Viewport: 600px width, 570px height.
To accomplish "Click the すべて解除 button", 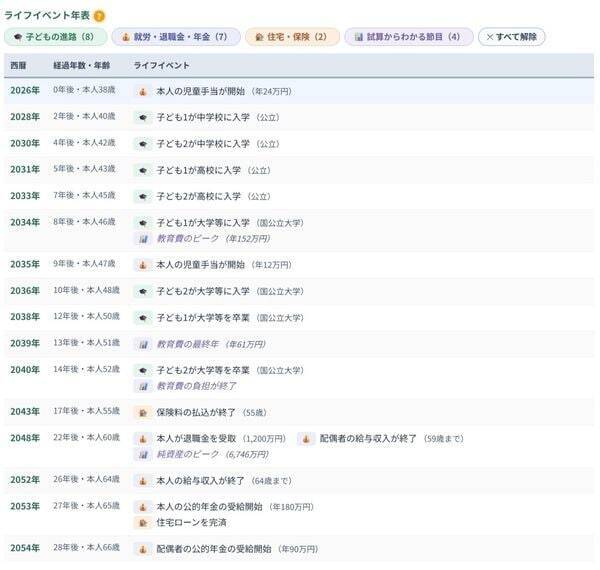I will point(512,37).
